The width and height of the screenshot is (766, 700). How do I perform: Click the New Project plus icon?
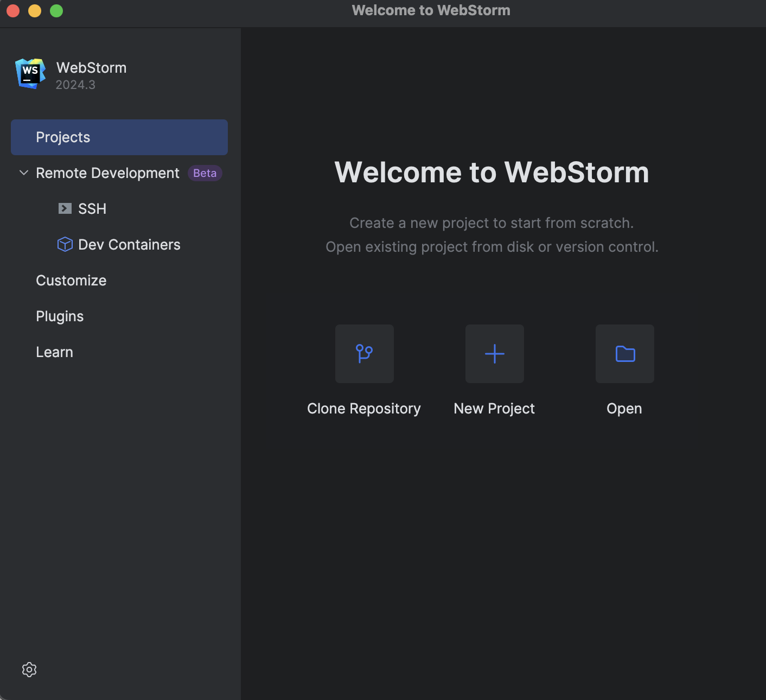pyautogui.click(x=494, y=353)
